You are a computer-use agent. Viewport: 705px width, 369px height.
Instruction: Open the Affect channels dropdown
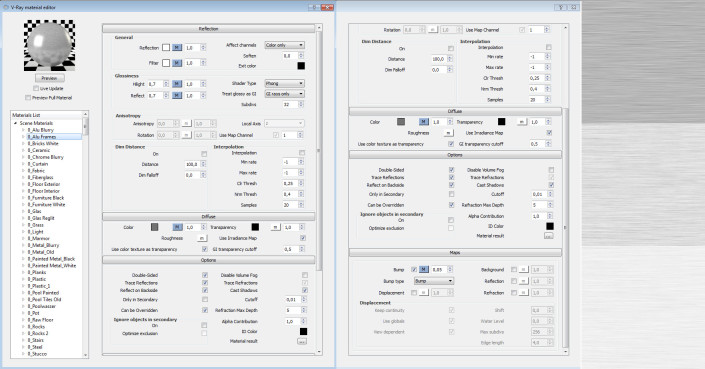(284, 45)
